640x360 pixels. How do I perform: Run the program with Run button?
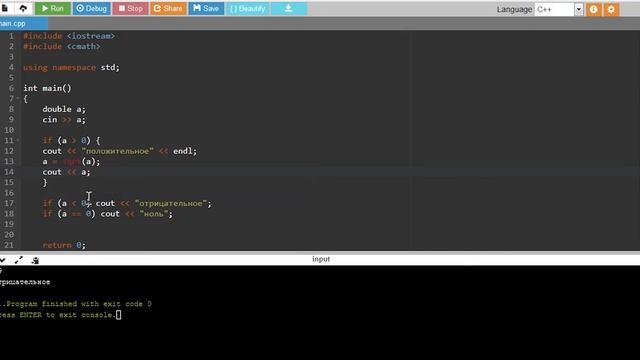53,9
